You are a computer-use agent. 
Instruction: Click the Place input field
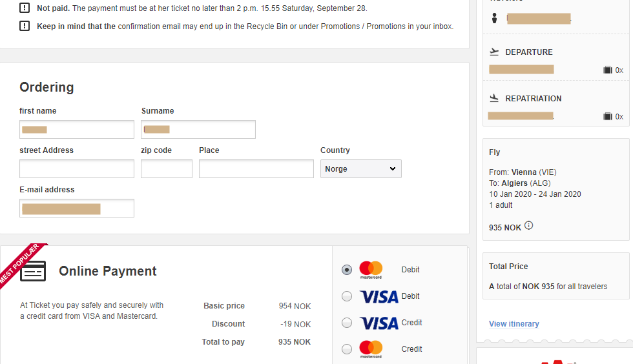coord(256,168)
